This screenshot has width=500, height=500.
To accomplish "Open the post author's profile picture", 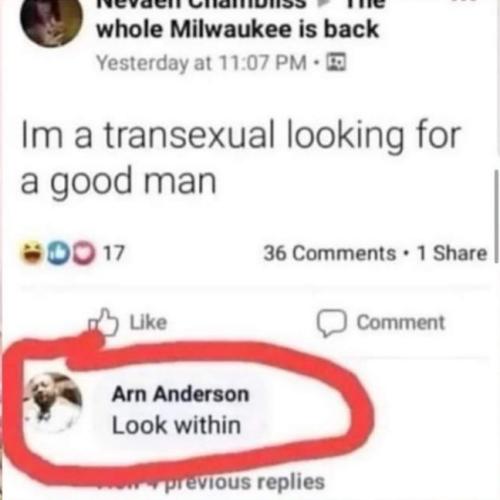I will point(51,20).
